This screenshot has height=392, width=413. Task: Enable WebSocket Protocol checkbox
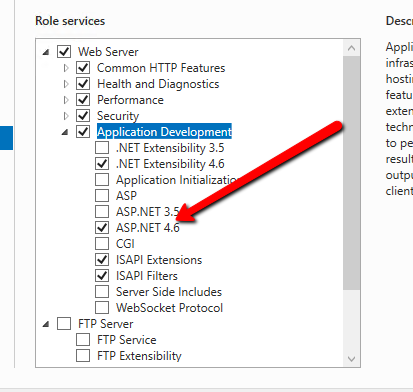pos(102,308)
